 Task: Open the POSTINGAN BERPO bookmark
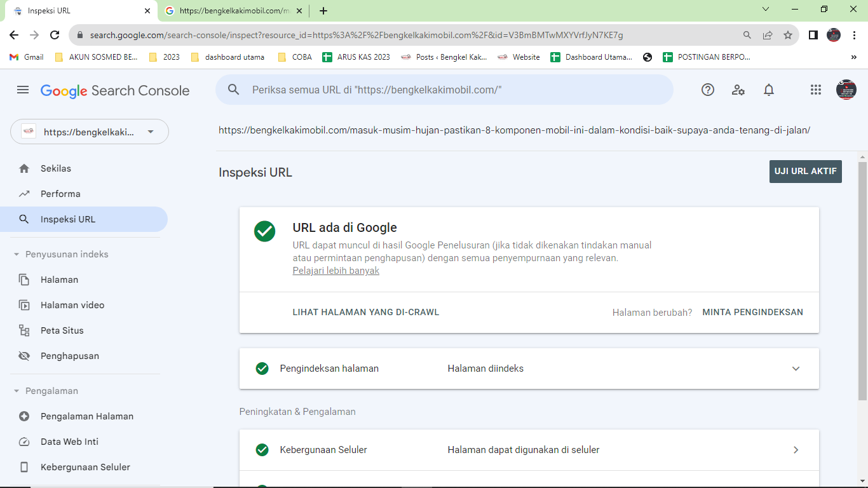pos(707,57)
